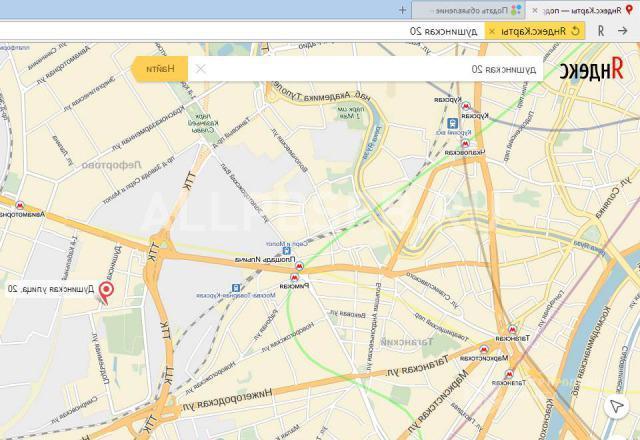The image size is (640, 440).
Task: Clear the map search field with X
Action: point(200,69)
